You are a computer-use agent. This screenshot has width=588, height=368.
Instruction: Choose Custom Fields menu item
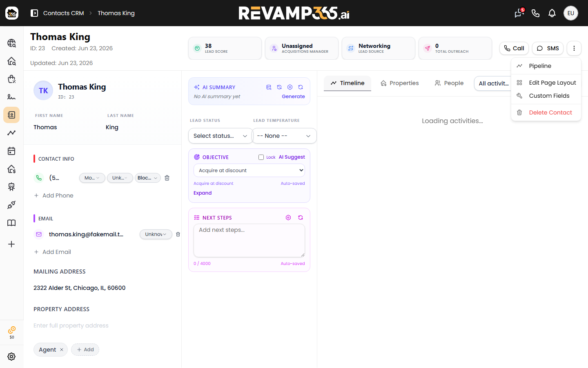(546, 96)
